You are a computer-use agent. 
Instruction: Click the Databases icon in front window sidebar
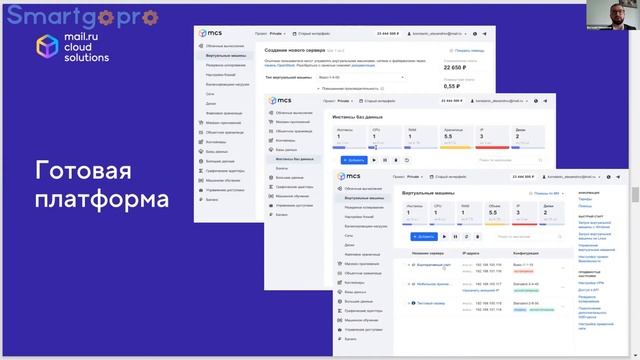pos(340,292)
